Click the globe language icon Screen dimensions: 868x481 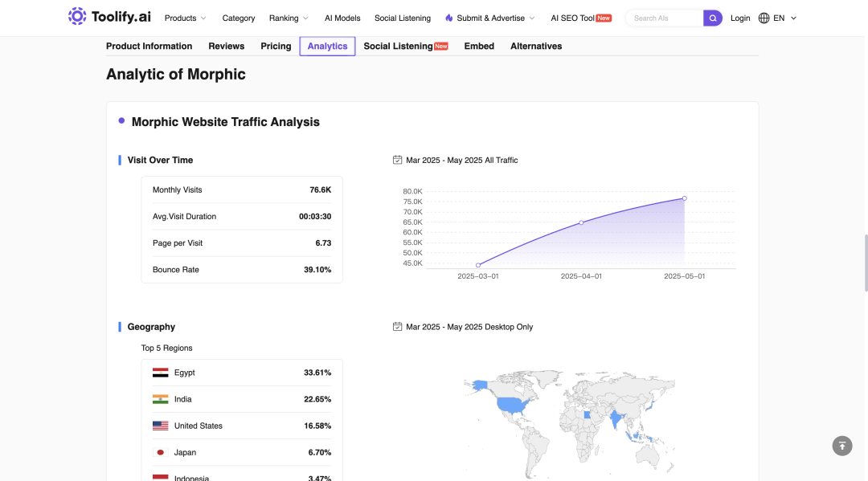764,18
